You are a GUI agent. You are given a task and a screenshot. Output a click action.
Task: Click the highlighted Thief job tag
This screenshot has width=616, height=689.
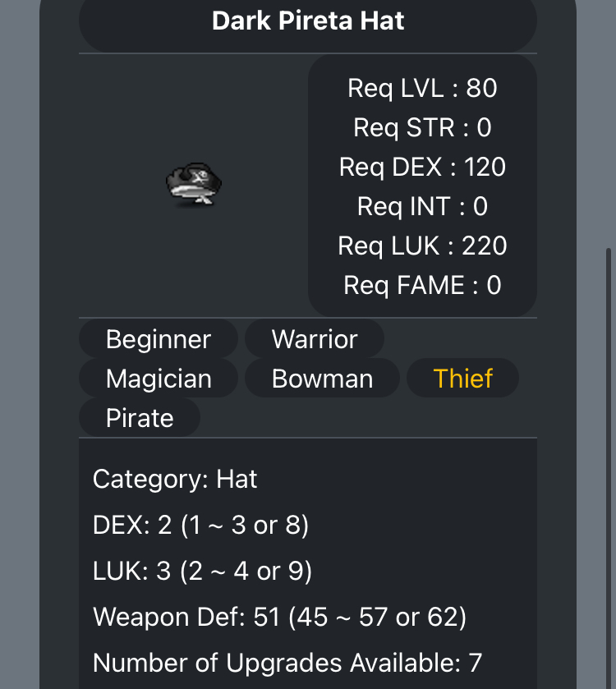[x=463, y=379]
